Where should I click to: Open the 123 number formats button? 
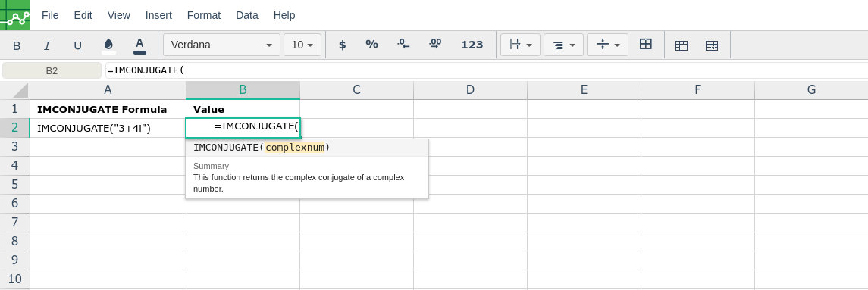click(472, 45)
